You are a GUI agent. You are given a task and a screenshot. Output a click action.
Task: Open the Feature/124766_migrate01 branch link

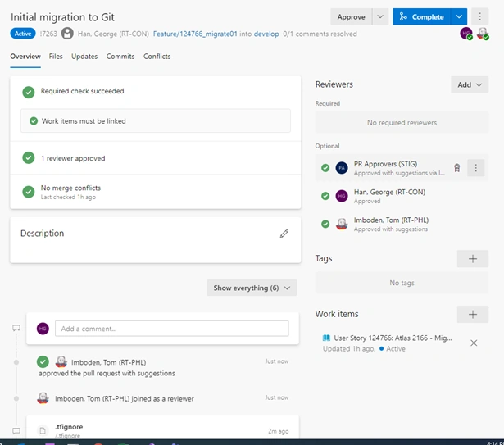(x=195, y=34)
